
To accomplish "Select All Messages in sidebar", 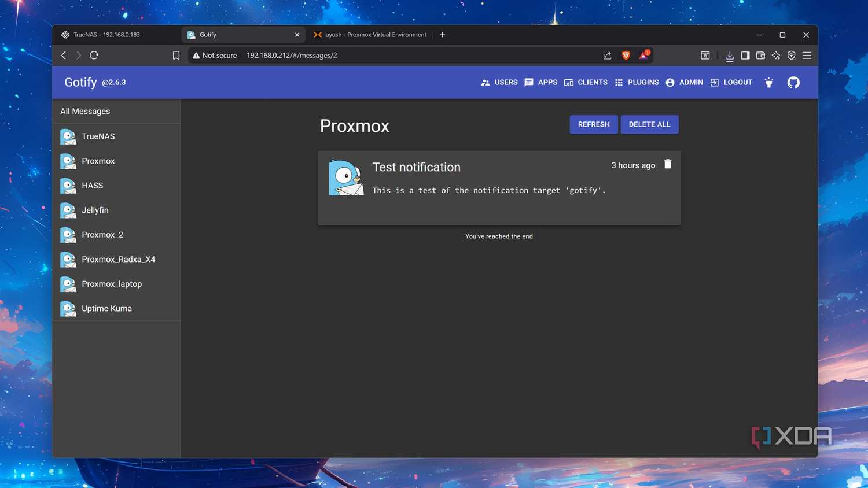I will click(116, 111).
